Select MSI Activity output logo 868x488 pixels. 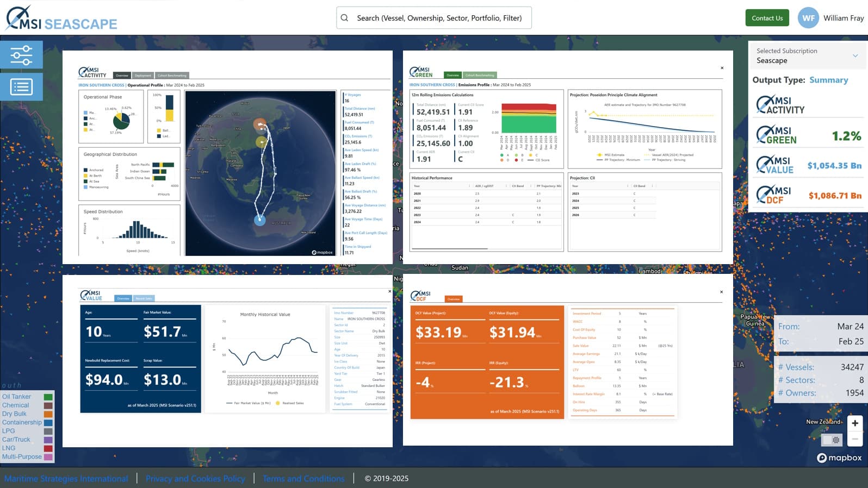pos(780,104)
